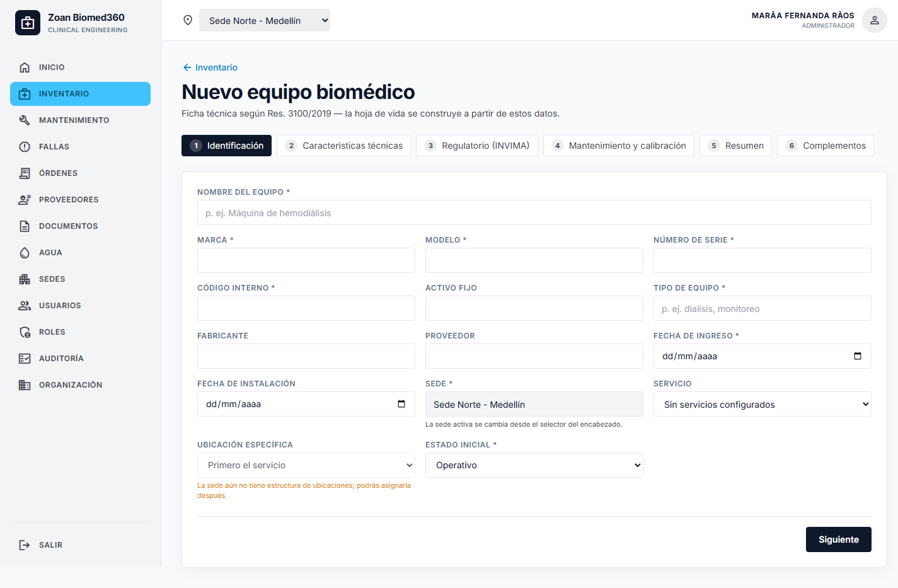Go to the Características técnicas step

click(x=344, y=146)
